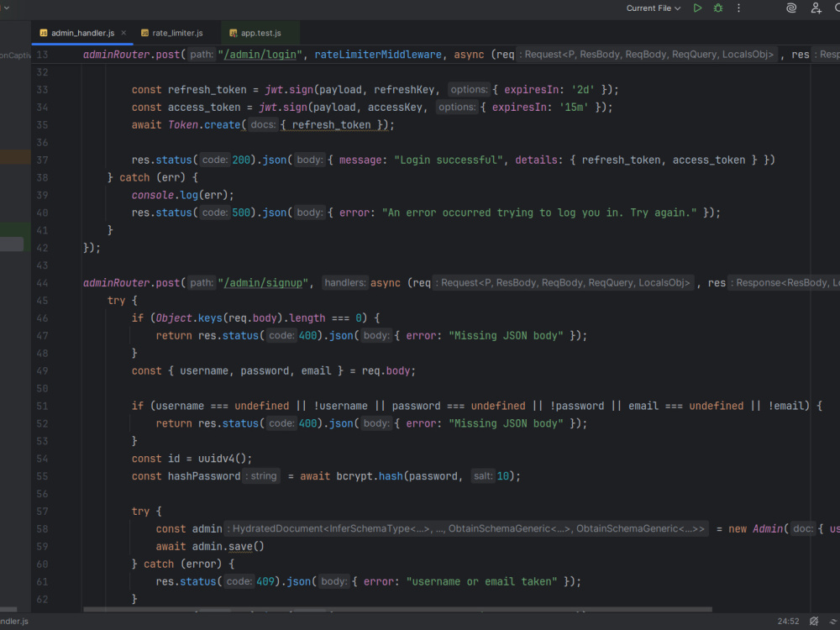Click expiresIn '2d' value on line 33

coord(582,90)
